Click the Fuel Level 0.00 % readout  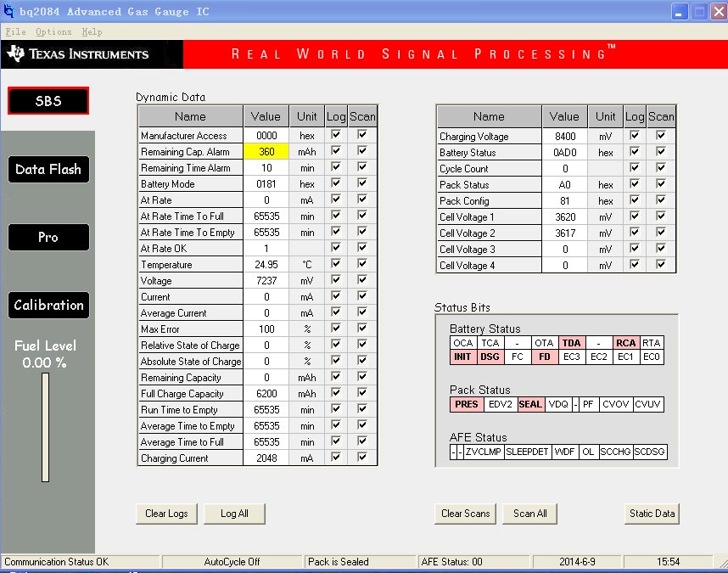[x=45, y=362]
